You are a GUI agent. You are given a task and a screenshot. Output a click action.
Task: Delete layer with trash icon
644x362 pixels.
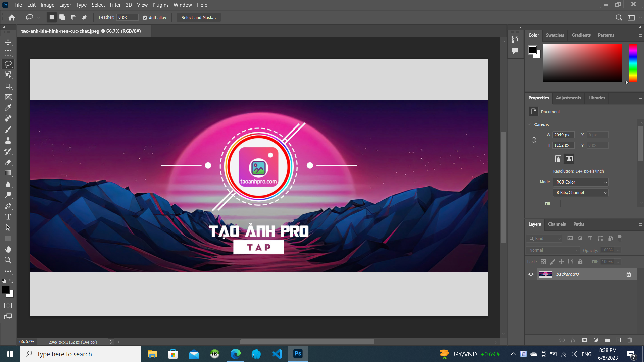[630, 340]
